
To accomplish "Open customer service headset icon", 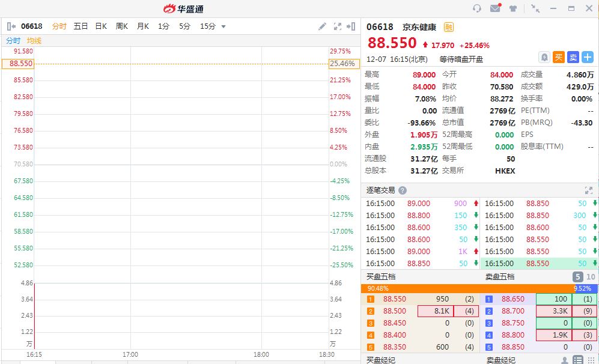I will point(477,8).
